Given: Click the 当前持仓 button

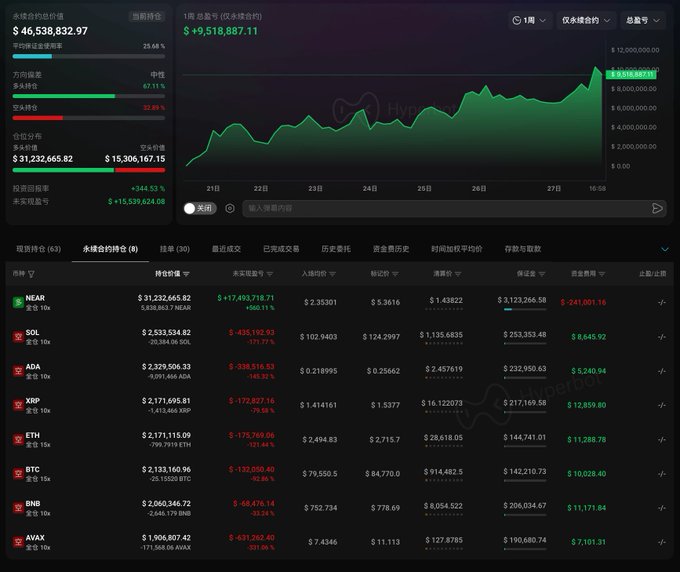Looking at the screenshot, I should pyautogui.click(x=147, y=16).
